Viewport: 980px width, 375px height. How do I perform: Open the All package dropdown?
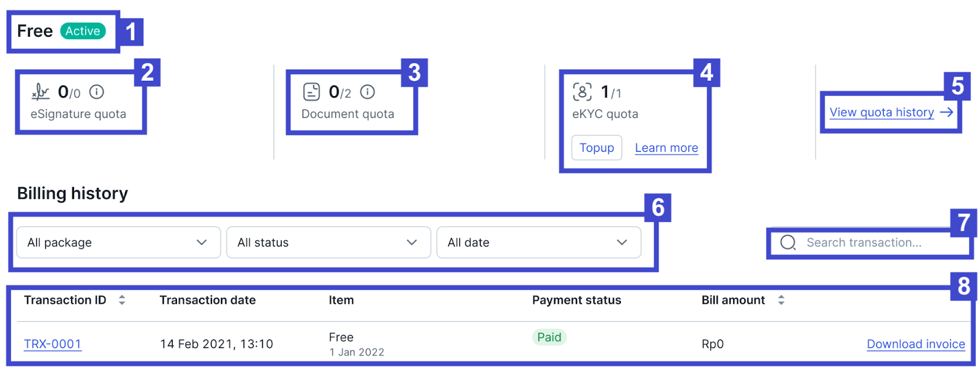click(118, 242)
